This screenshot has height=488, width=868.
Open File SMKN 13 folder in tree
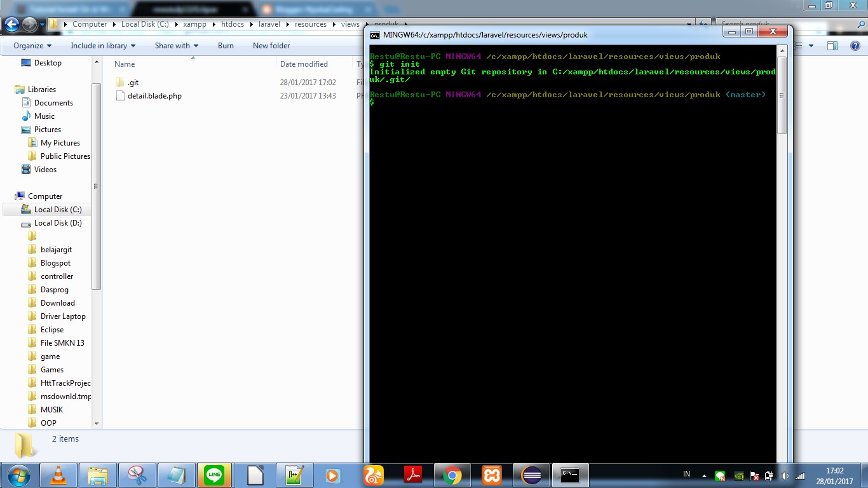coord(62,343)
